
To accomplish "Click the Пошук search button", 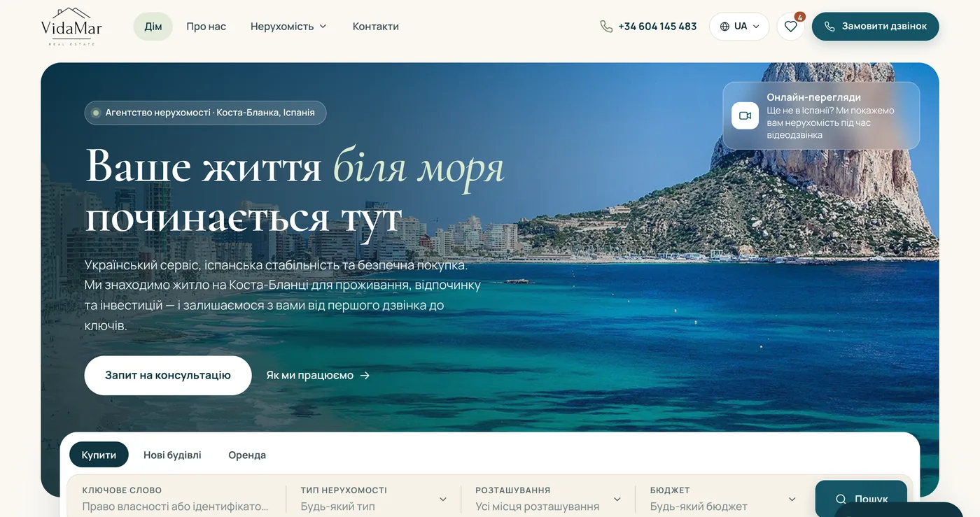I will (x=861, y=498).
